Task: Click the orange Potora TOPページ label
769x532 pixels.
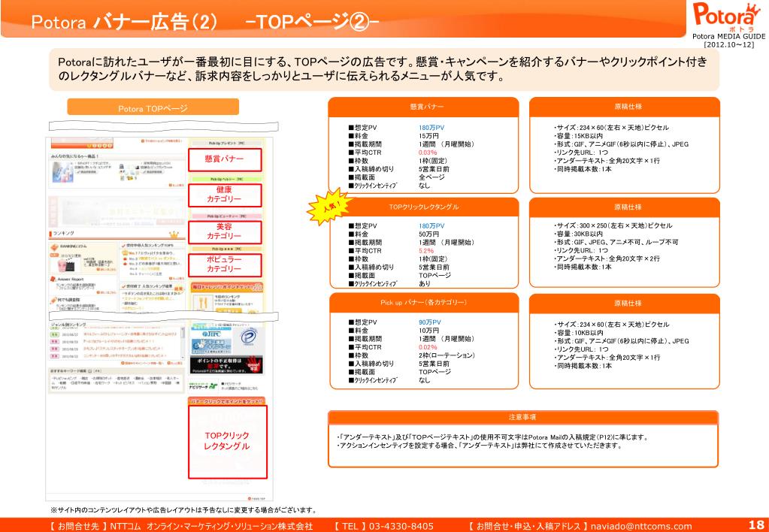Action: (153, 108)
